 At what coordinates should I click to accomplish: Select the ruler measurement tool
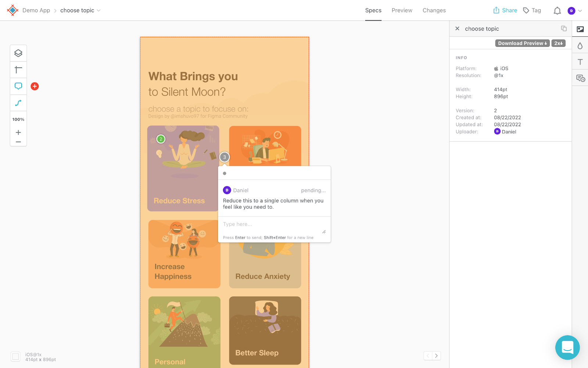[x=18, y=70]
